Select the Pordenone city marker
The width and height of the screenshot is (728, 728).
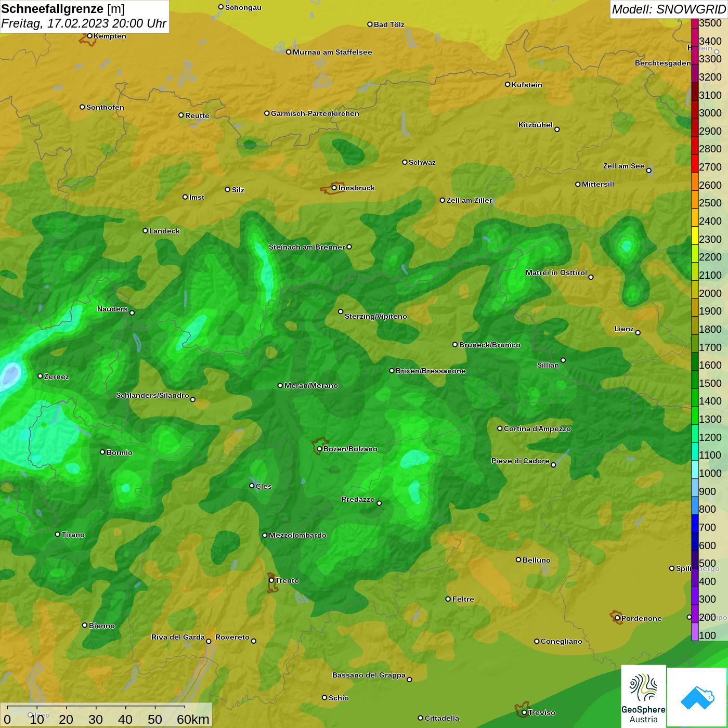tap(617, 618)
